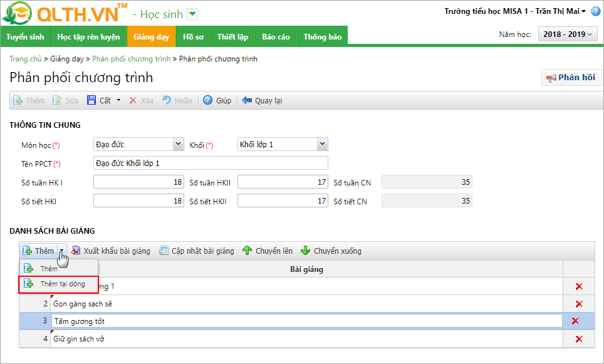Open the Hồ sơ tab
This screenshot has width=604, height=364.
[x=194, y=36]
